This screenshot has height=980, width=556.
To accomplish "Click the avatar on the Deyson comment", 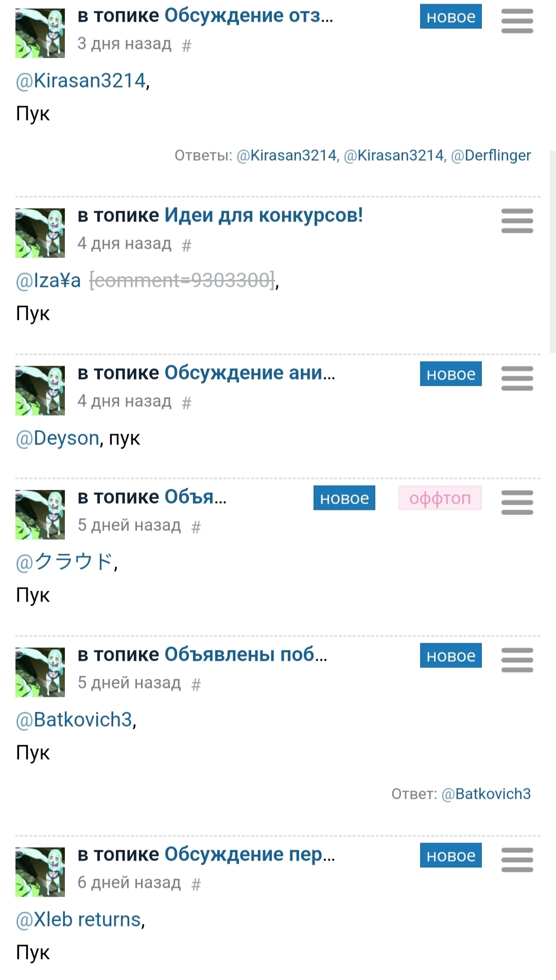I will tap(40, 391).
